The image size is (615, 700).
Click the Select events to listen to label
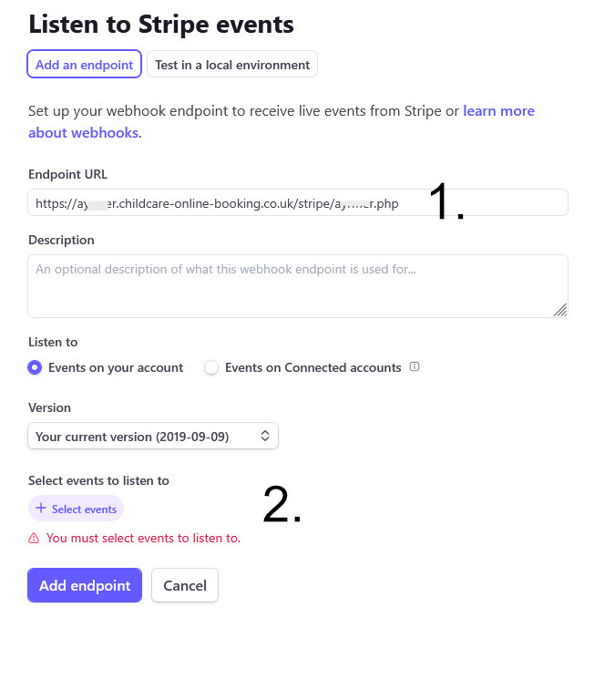[x=98, y=481]
